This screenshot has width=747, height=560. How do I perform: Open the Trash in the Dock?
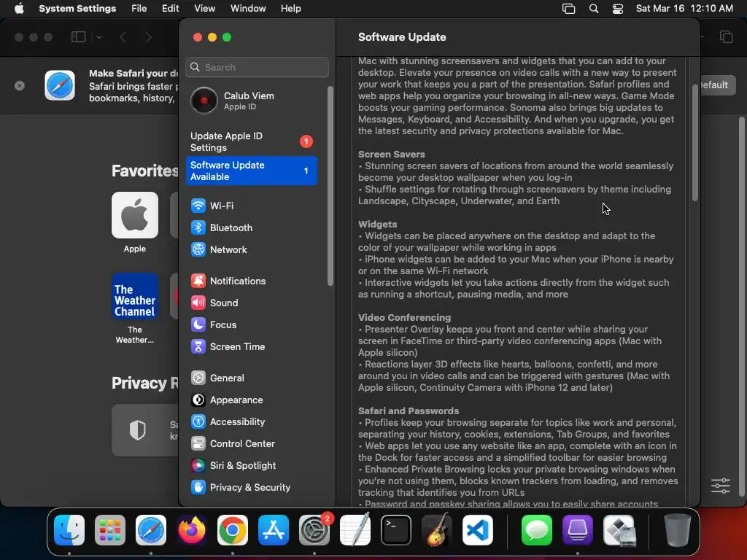(x=678, y=530)
